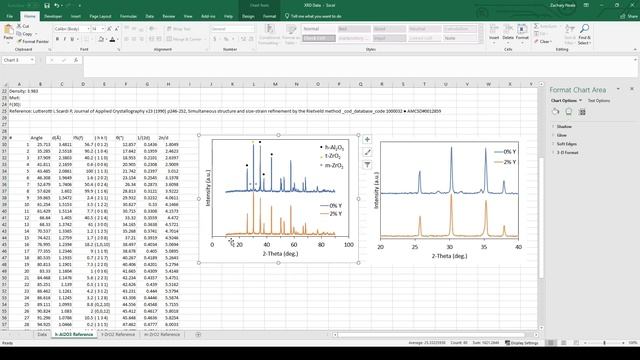Screen dimensions: 640x360
Task: Click Text Options in Format pane
Action: point(599,100)
